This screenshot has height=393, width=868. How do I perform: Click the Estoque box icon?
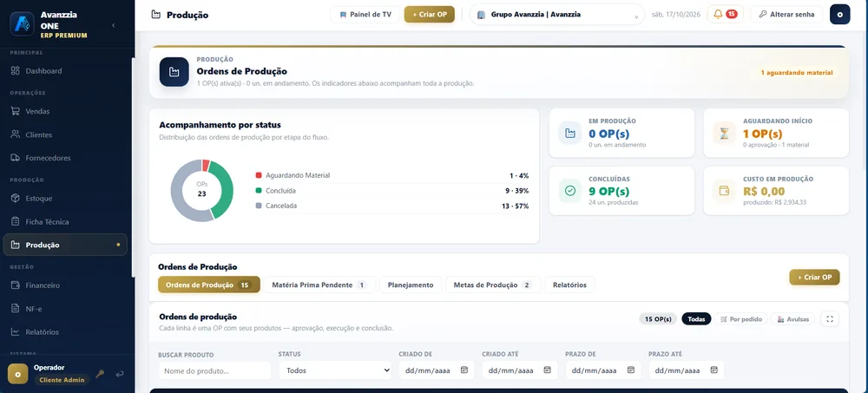pos(15,198)
